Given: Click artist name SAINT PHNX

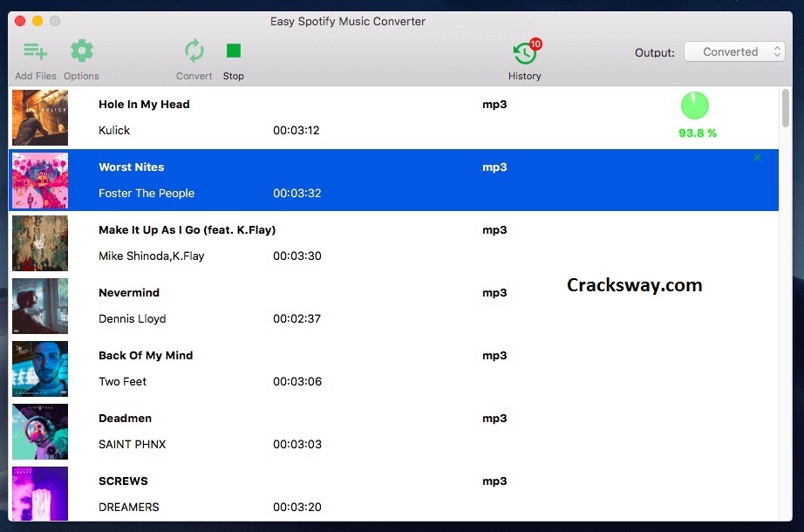Looking at the screenshot, I should coord(133,444).
